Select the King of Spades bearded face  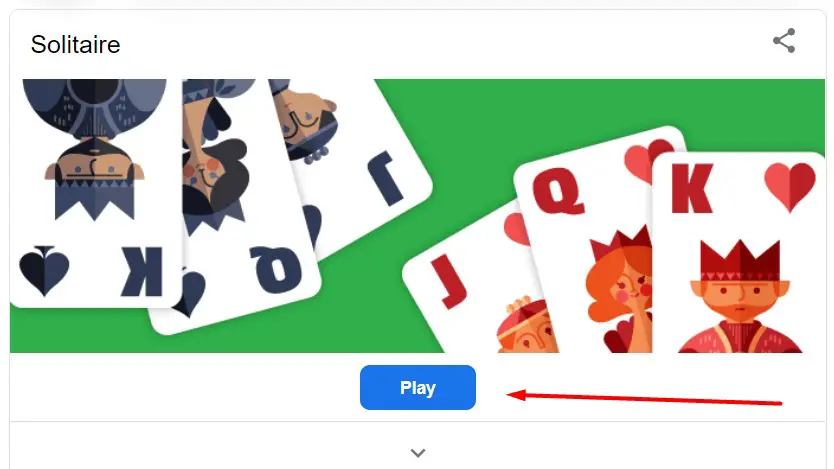(95, 161)
